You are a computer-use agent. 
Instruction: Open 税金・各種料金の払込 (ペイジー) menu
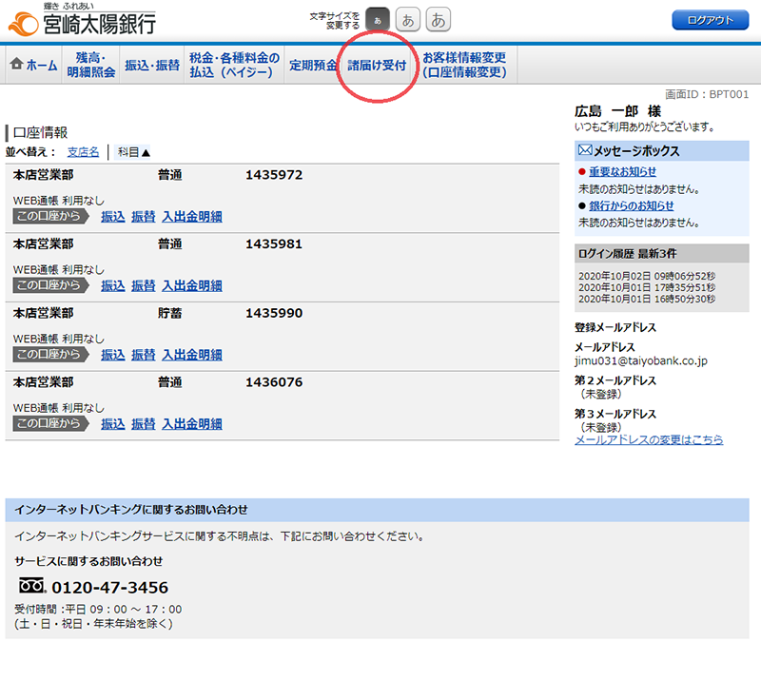pyautogui.click(x=234, y=65)
